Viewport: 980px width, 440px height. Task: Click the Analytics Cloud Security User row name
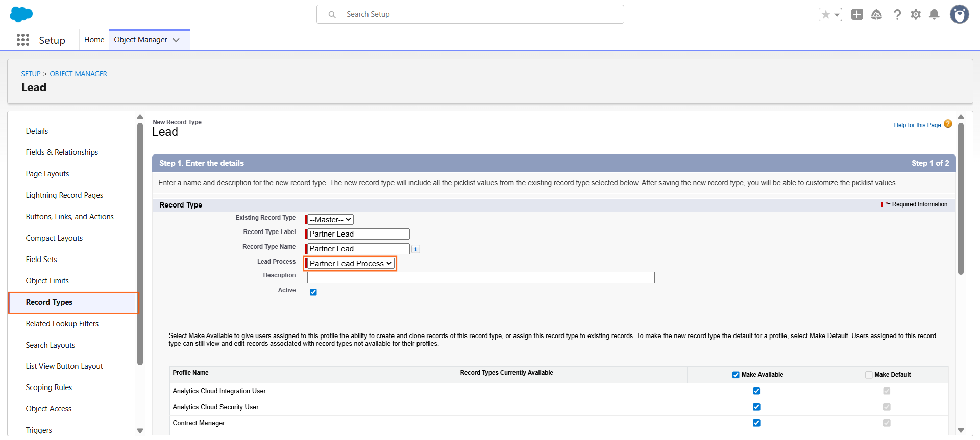pyautogui.click(x=215, y=407)
